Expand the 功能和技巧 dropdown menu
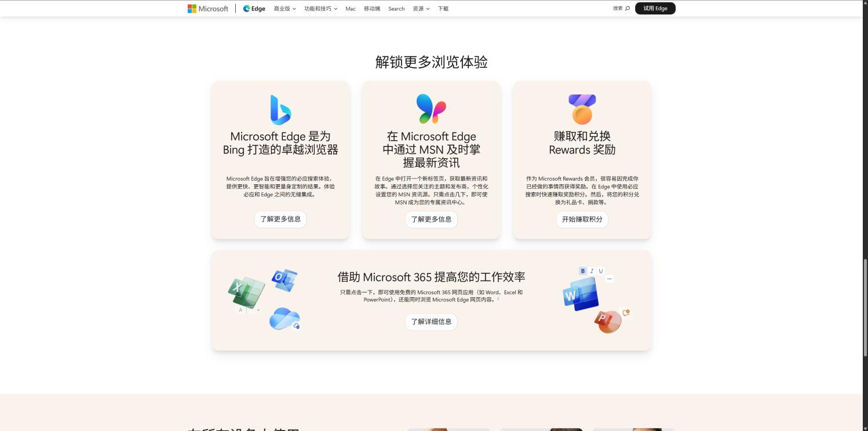868x431 pixels. 320,9
